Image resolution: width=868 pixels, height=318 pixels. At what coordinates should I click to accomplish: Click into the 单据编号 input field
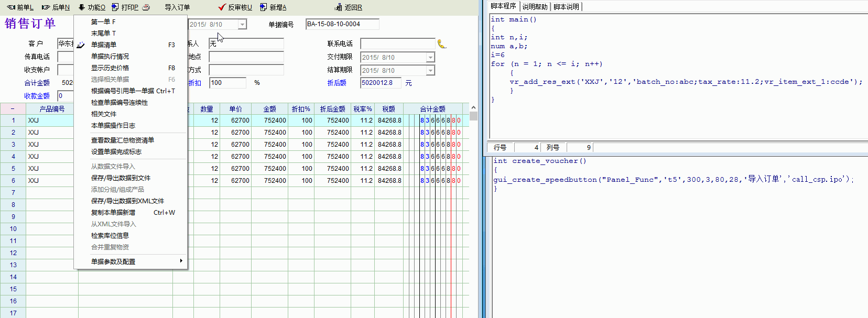342,24
